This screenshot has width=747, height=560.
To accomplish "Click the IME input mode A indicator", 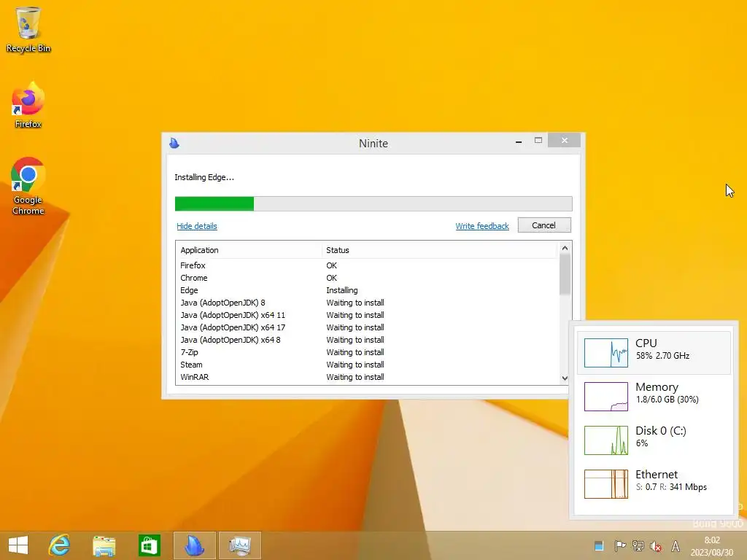I will pyautogui.click(x=675, y=546).
